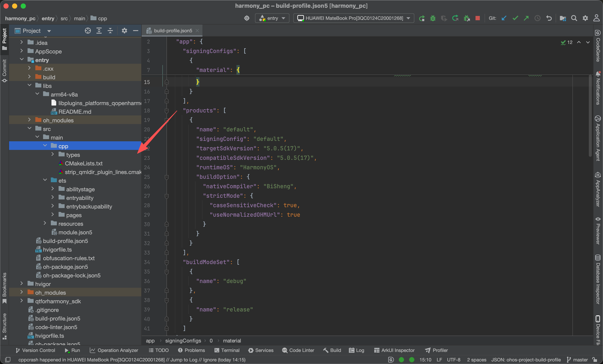Go to next highlighted problem arrow
The width and height of the screenshot is (603, 364).
[x=587, y=42]
